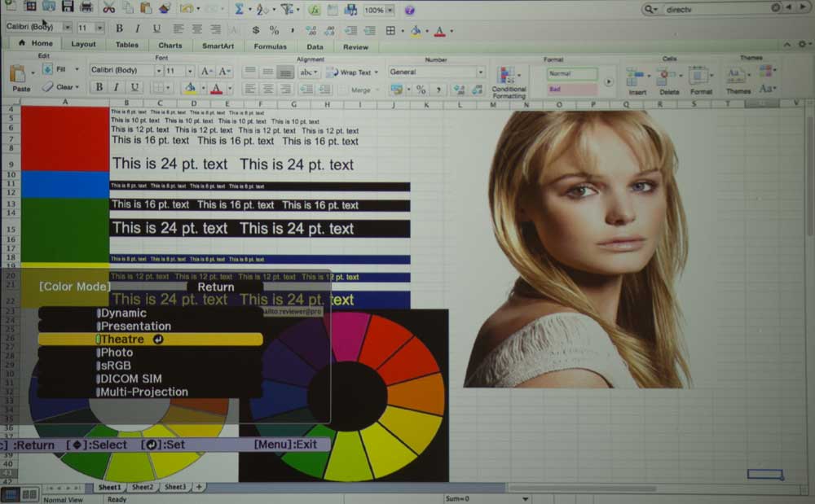815x504 pixels.
Task: Expand the Fill options arrow
Action: pos(77,69)
